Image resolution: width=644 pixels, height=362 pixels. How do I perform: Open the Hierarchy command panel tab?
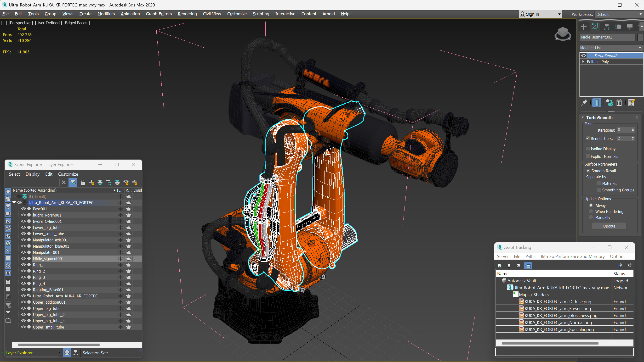click(x=606, y=27)
